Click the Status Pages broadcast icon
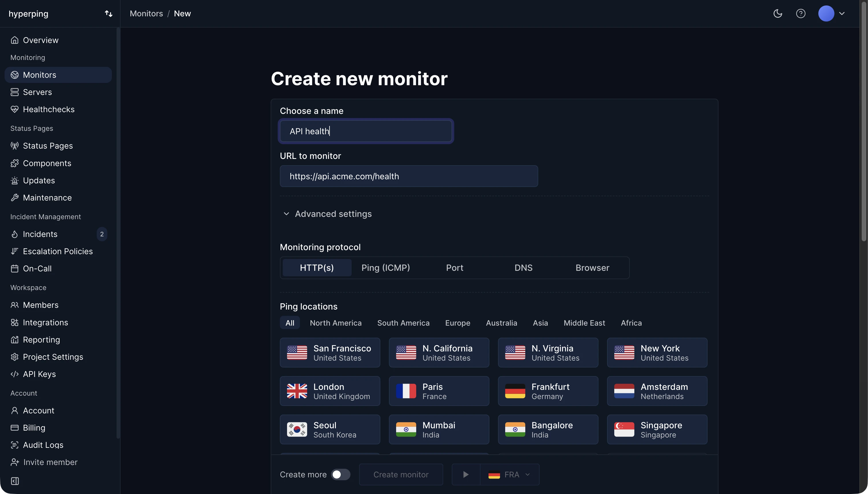This screenshot has height=494, width=868. pyautogui.click(x=14, y=145)
